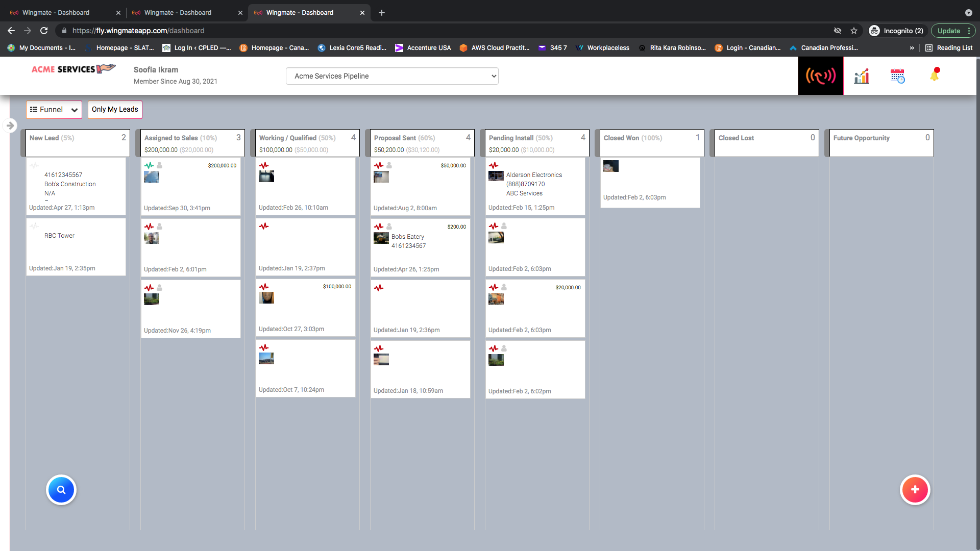Open the Wingmate broadcast signal icon

point(820,76)
